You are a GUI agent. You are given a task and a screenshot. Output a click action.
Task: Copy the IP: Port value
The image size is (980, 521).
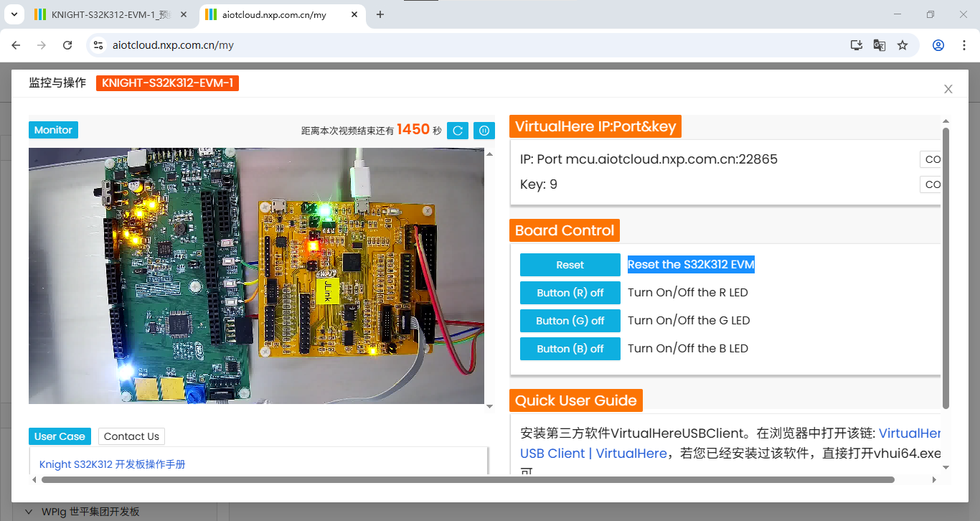pos(930,159)
